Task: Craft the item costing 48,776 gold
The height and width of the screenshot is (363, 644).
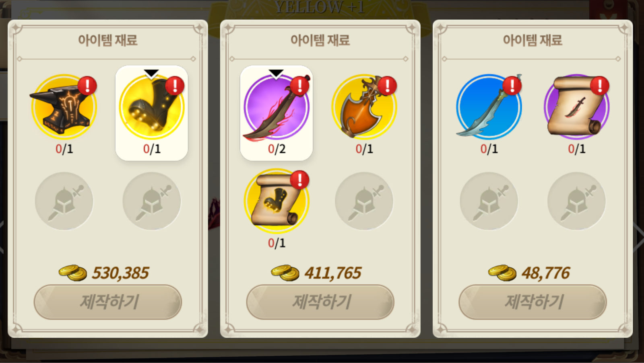Action: (533, 302)
